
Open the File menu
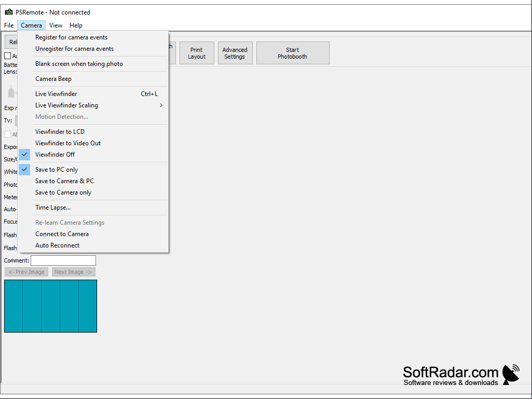point(9,25)
